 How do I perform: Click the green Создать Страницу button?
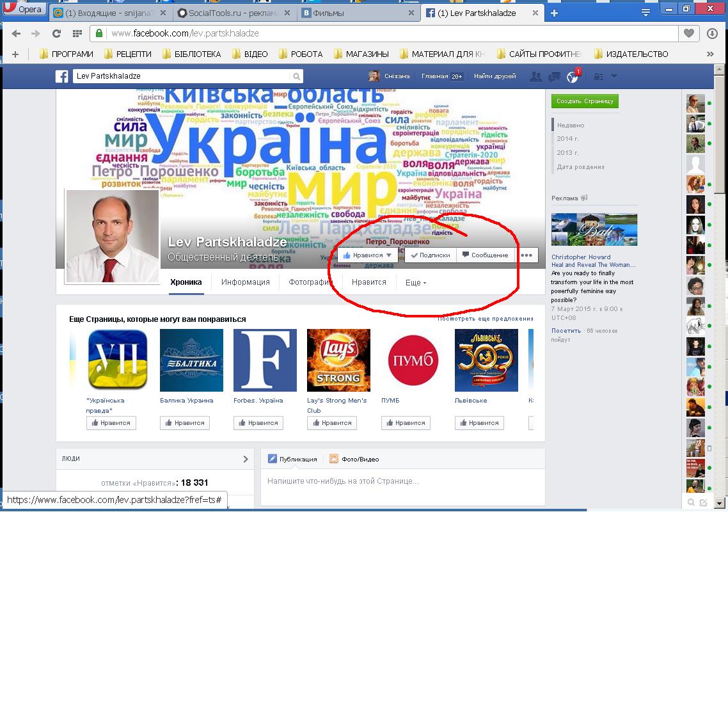pos(585,100)
